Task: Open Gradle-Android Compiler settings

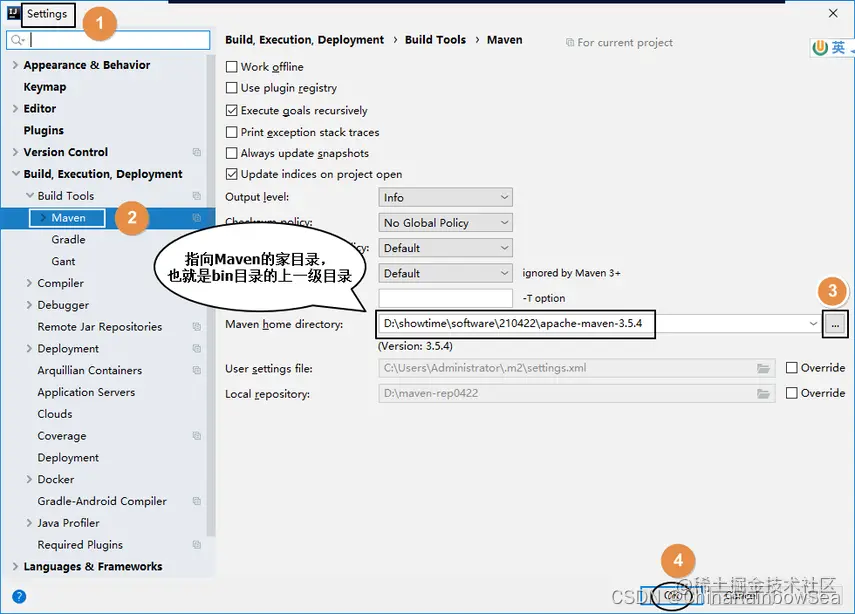Action: coord(102,501)
